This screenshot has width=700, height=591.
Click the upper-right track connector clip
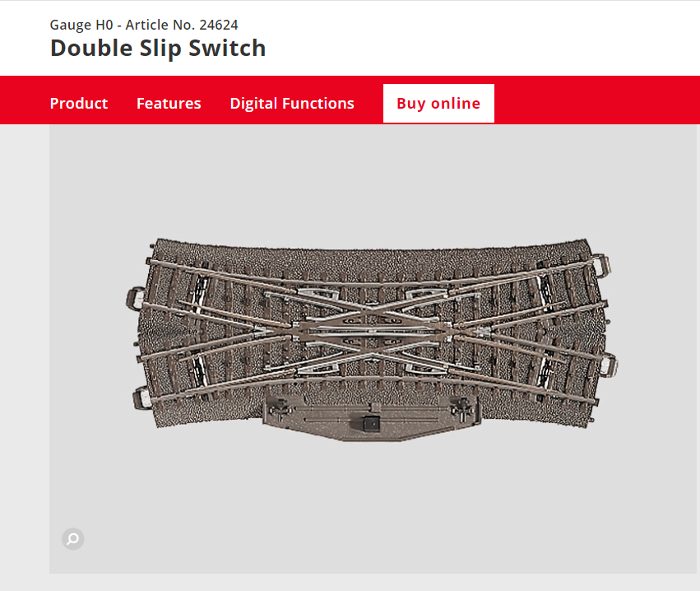point(601,264)
